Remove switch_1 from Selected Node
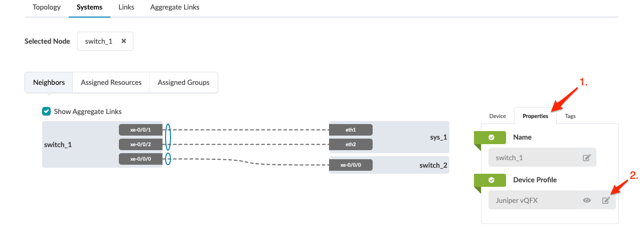The image size is (644, 228). coord(123,41)
